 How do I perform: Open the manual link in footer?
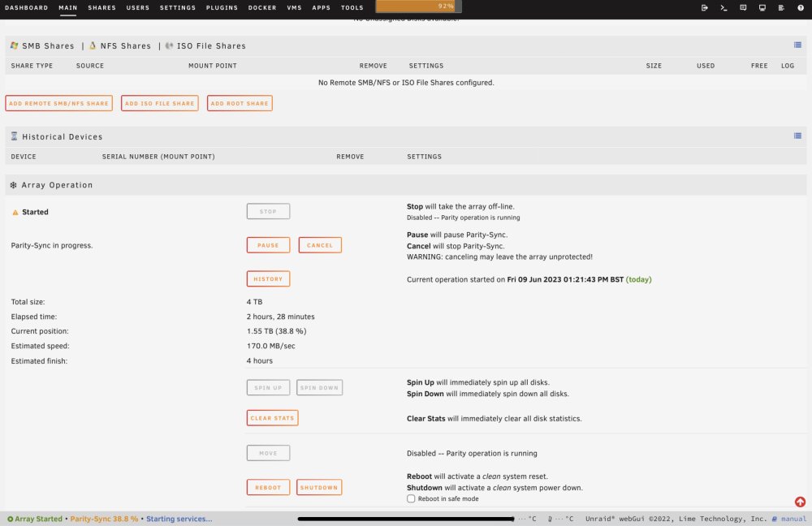tap(793, 519)
